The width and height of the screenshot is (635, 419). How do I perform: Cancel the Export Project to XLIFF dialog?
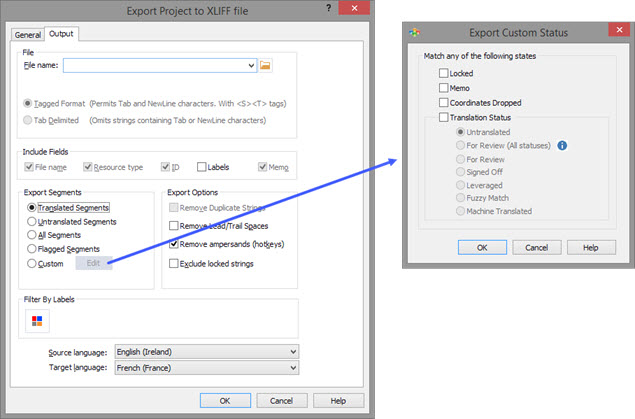(x=281, y=401)
